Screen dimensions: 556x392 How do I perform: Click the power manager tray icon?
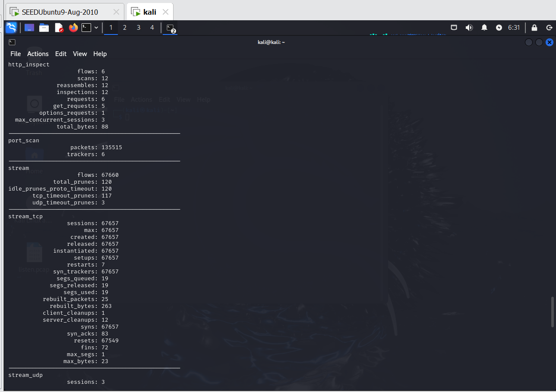pos(499,28)
